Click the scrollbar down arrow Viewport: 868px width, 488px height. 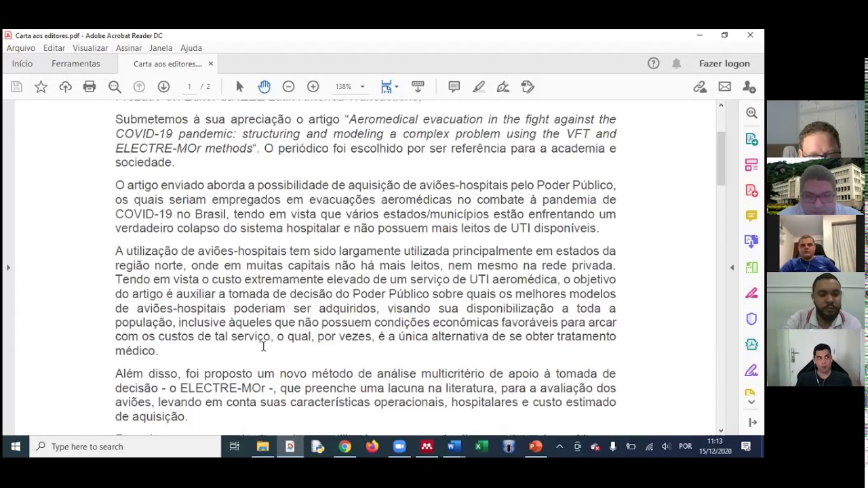point(721,430)
